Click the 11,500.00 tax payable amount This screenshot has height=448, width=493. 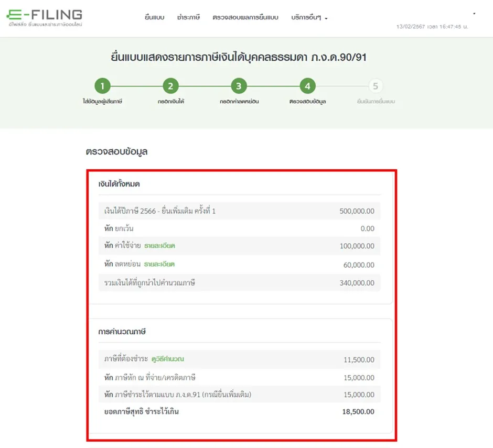tap(359, 360)
